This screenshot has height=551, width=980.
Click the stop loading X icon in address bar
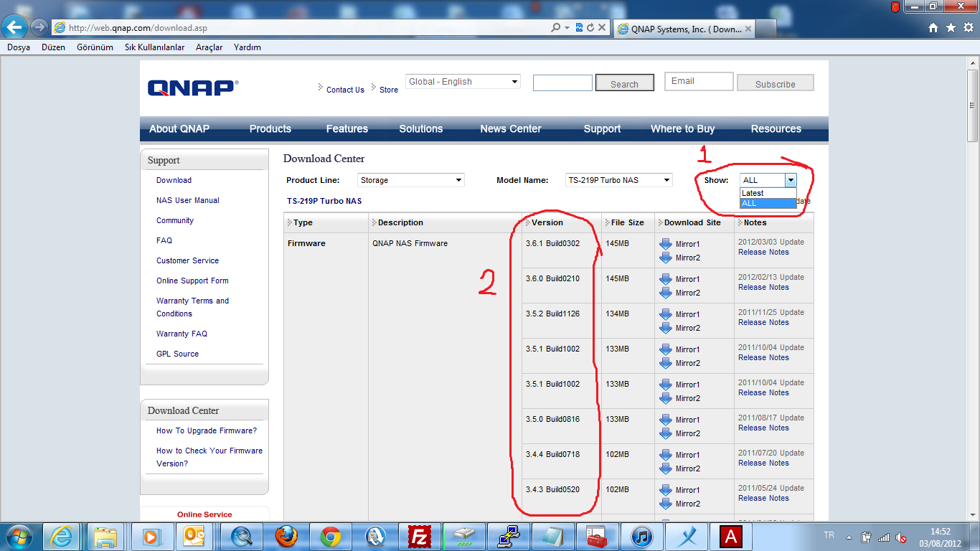pos(602,28)
